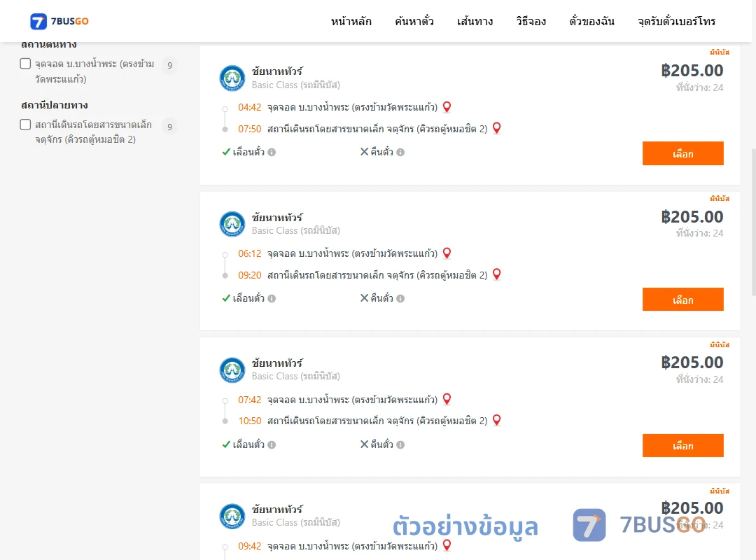Image resolution: width=756 pixels, height=560 pixels.
Task: Open the วิธีจอง menu item
Action: coord(531,21)
